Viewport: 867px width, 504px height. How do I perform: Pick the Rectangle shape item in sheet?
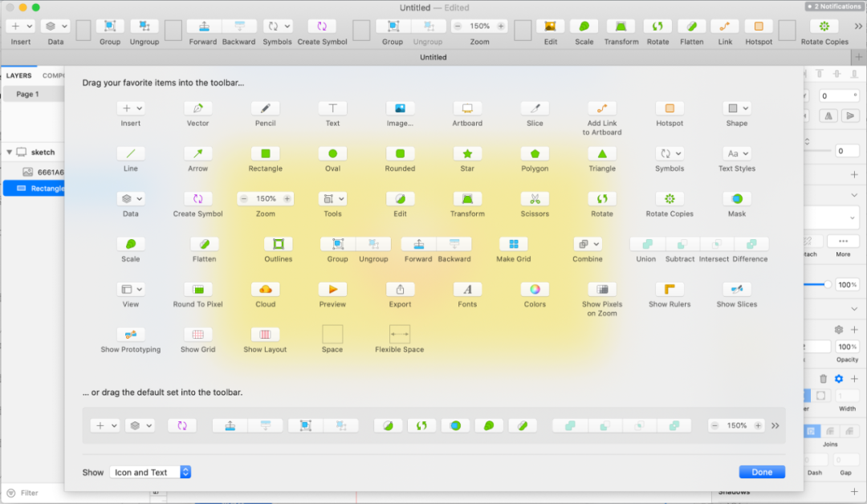[265, 153]
